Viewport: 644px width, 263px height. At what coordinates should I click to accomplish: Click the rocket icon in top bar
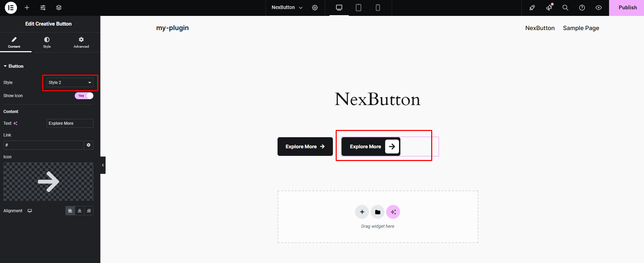pyautogui.click(x=532, y=8)
